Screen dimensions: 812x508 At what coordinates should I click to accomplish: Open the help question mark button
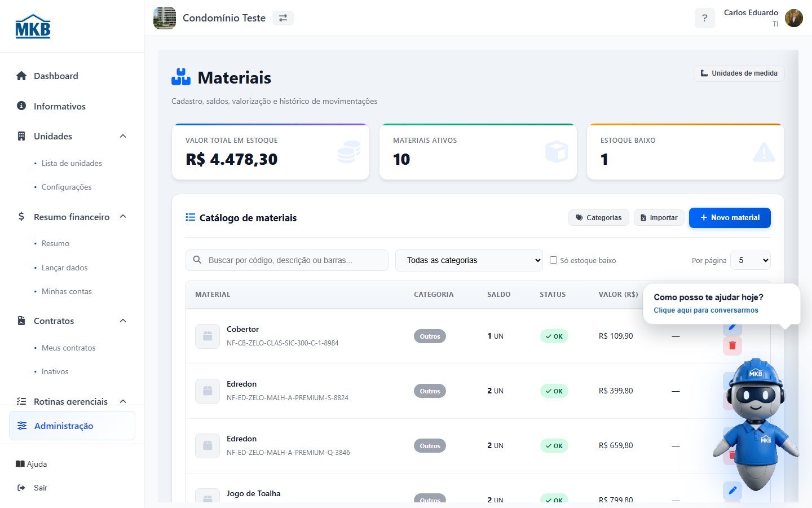704,18
